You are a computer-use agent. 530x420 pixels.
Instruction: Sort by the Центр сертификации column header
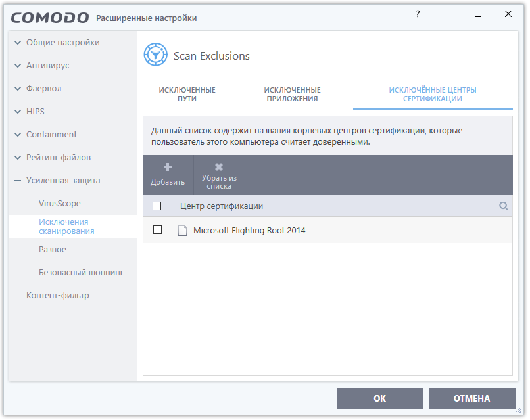tap(222, 206)
